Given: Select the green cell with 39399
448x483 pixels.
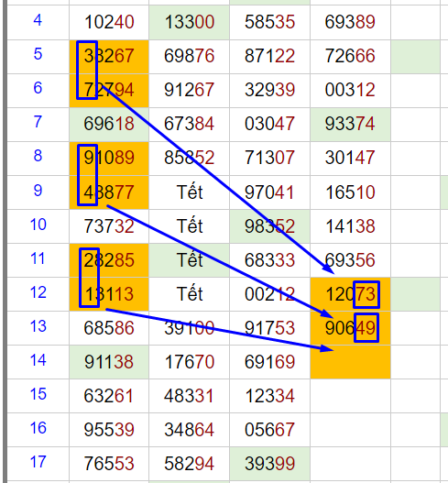Looking at the screenshot, I should click(269, 463).
